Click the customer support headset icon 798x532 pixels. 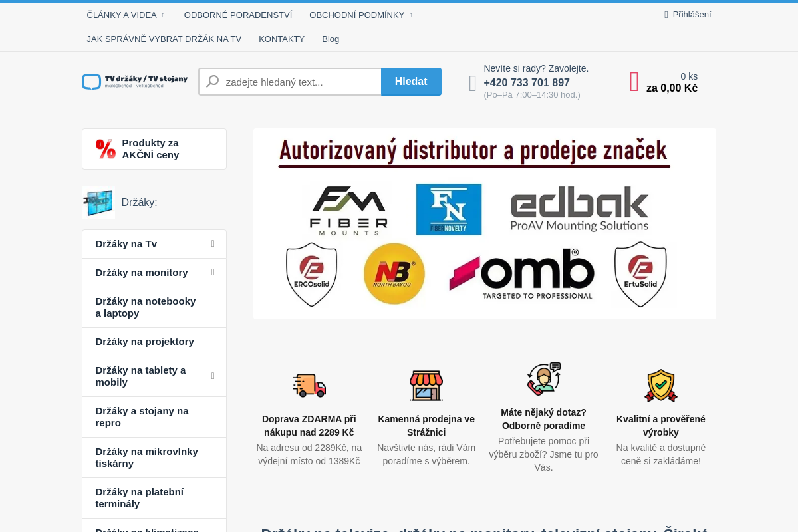tap(543, 378)
